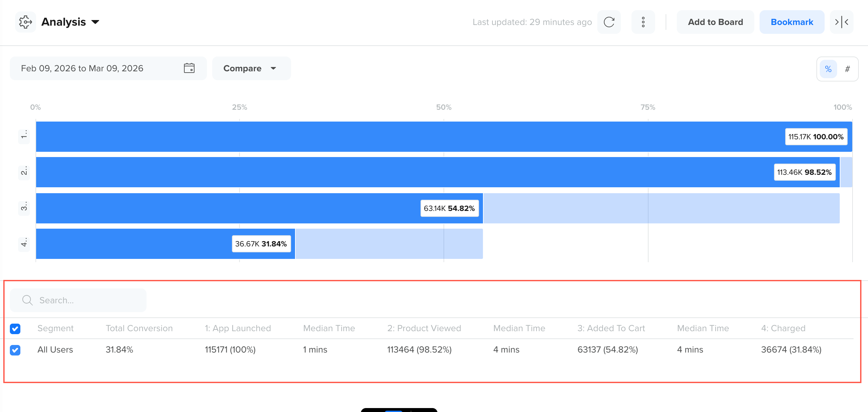This screenshot has width=868, height=412.
Task: Open the three-dot more options menu
Action: tap(643, 22)
